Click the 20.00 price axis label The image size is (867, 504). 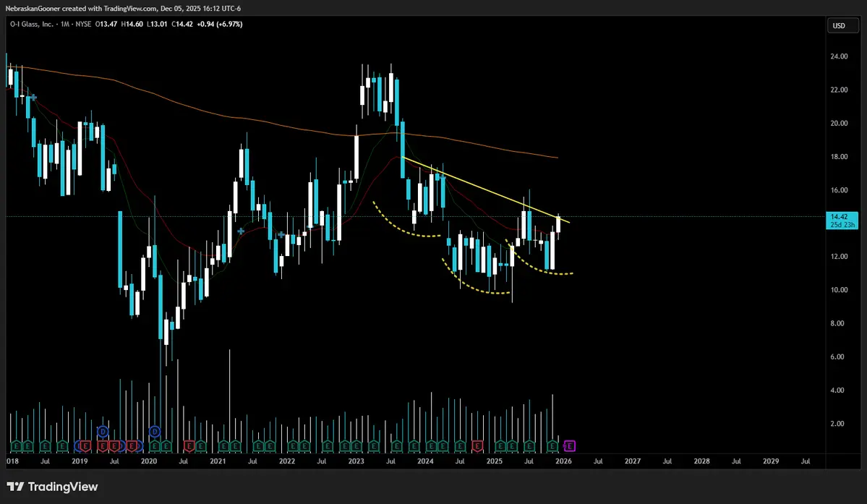tap(839, 123)
